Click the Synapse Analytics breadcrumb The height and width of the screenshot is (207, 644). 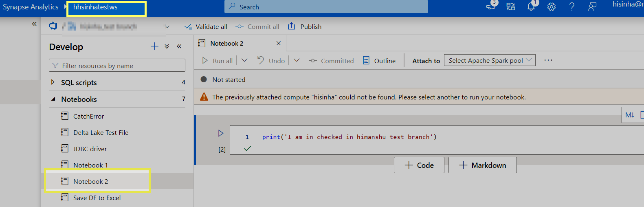(31, 7)
